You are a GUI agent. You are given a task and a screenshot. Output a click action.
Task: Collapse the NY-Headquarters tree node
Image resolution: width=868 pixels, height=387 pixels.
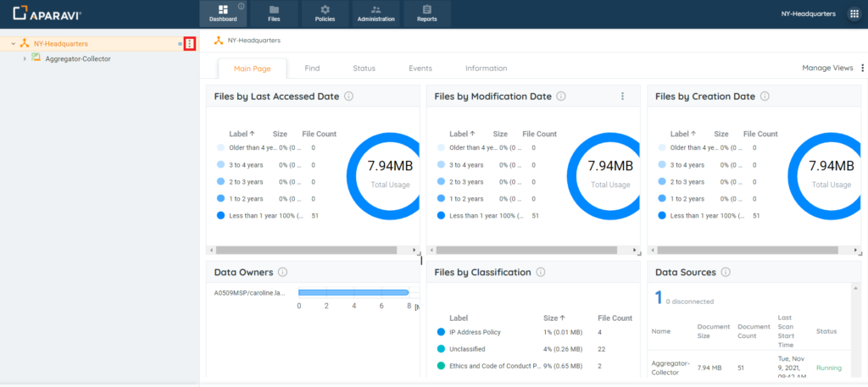click(14, 43)
